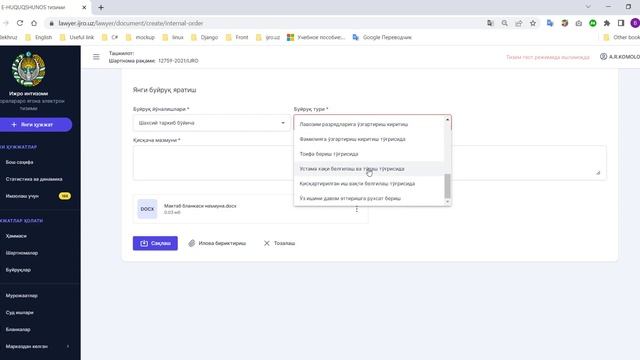Close the E-HUQUQSHUNOS tab

click(84, 7)
